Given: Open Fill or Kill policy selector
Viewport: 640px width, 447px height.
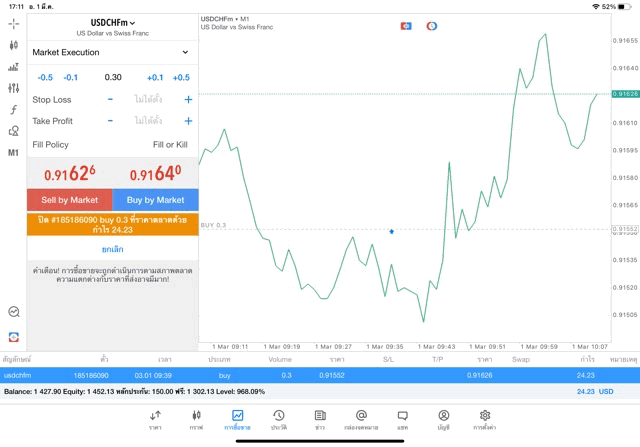Looking at the screenshot, I should pyautogui.click(x=170, y=145).
